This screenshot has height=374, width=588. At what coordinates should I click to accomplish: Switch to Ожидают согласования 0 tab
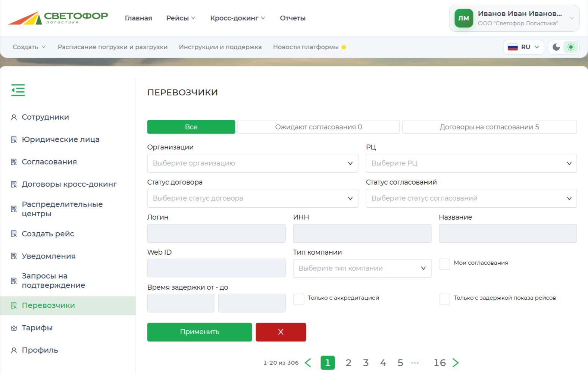point(319,127)
